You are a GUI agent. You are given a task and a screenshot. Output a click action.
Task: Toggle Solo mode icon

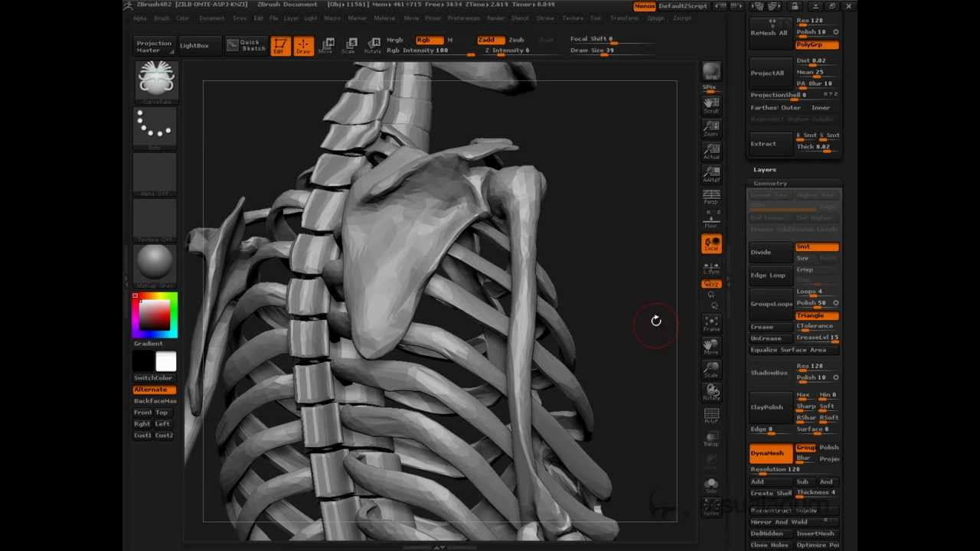(x=711, y=486)
